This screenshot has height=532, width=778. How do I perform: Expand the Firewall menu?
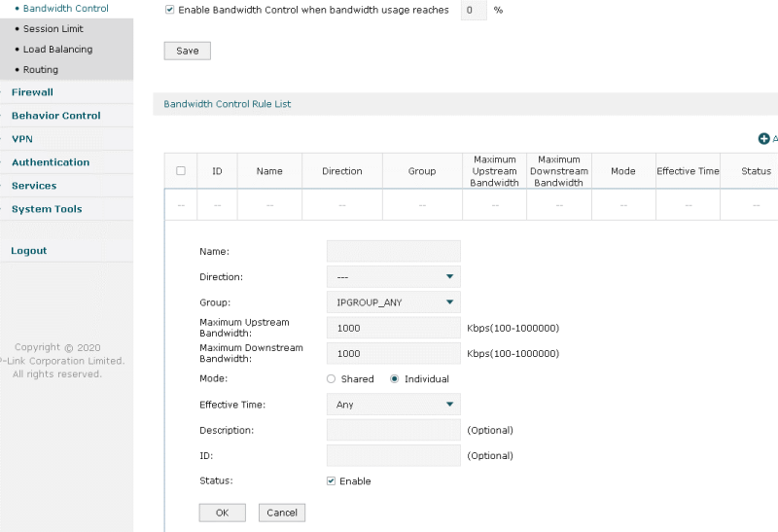32,92
